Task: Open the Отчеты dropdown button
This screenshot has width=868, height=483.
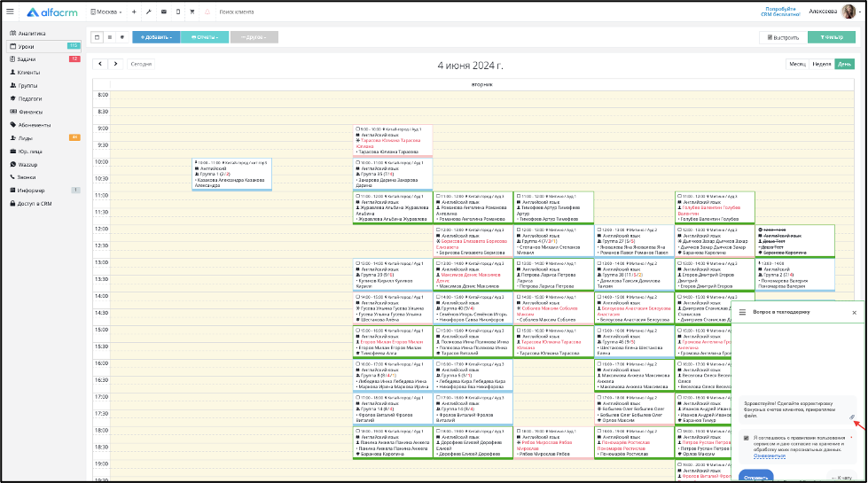Action: (205, 37)
